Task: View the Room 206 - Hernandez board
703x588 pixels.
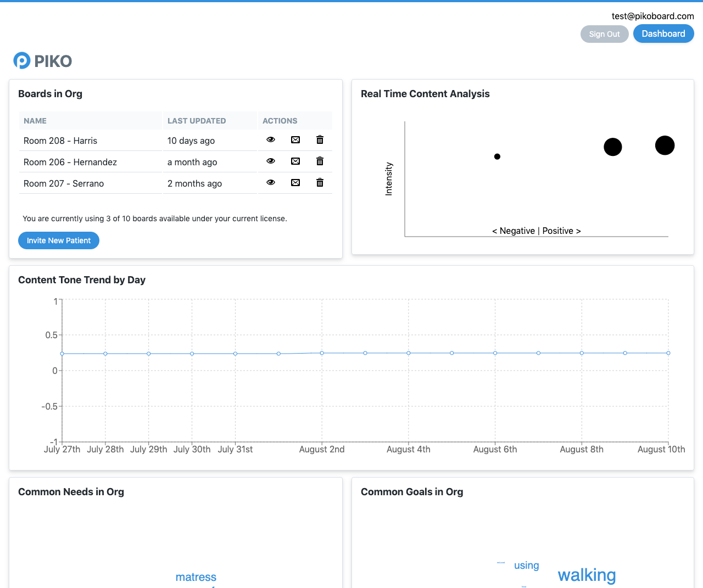Action: pos(271,161)
